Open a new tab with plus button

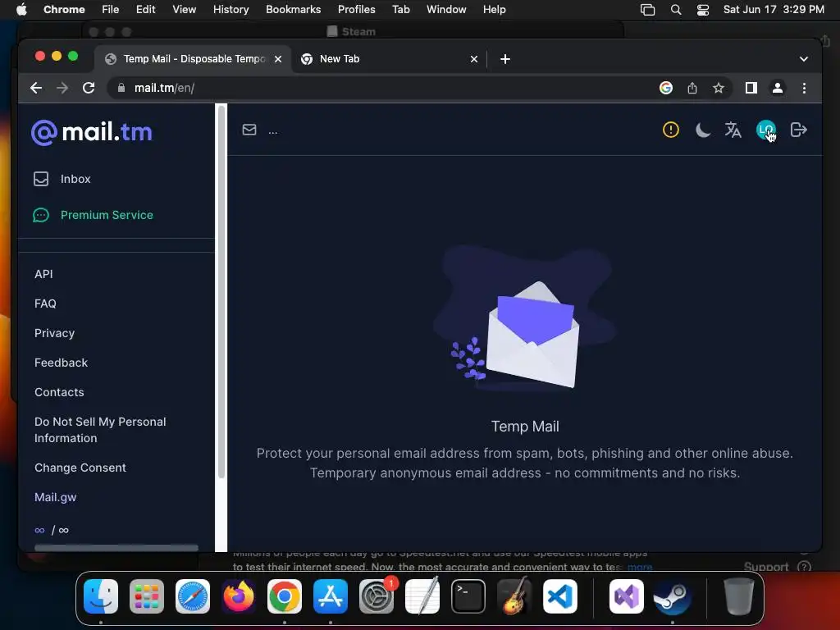click(x=505, y=59)
